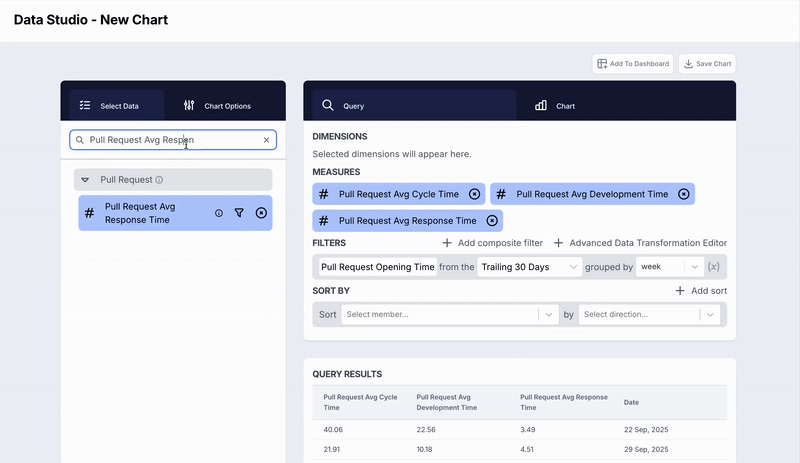Click info icon next to Pull Request group
Image resolution: width=800 pixels, height=463 pixels.
pyautogui.click(x=159, y=180)
